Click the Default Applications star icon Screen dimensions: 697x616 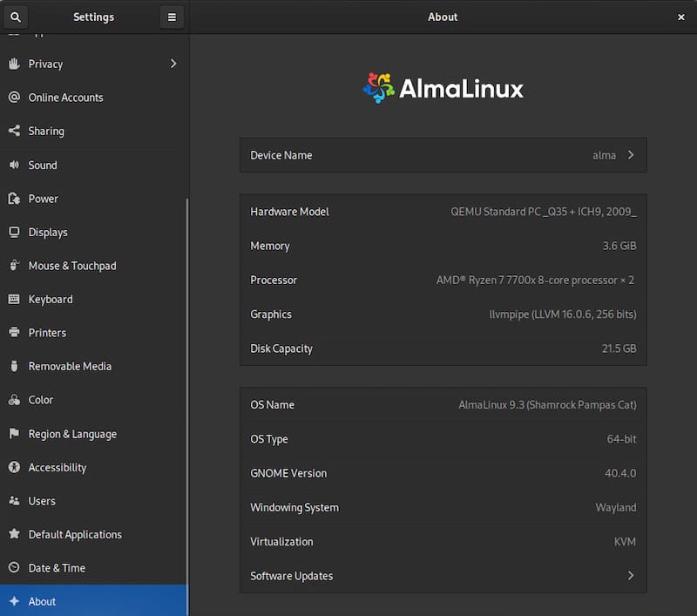[x=14, y=534]
